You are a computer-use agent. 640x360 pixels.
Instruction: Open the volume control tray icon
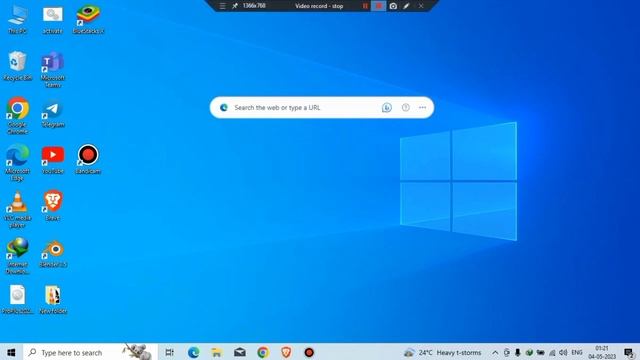point(564,353)
